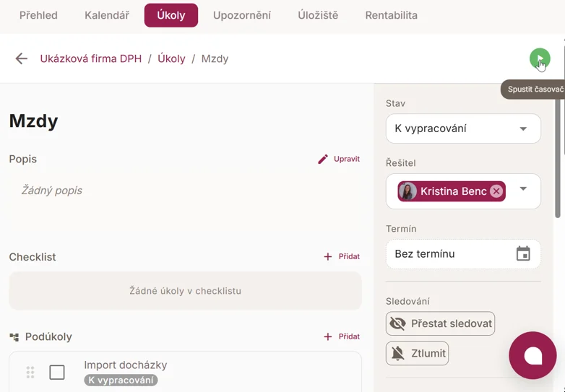The image size is (565, 392).
Task: Add a subtask with Podúkoly Přidat
Action: pos(342,336)
